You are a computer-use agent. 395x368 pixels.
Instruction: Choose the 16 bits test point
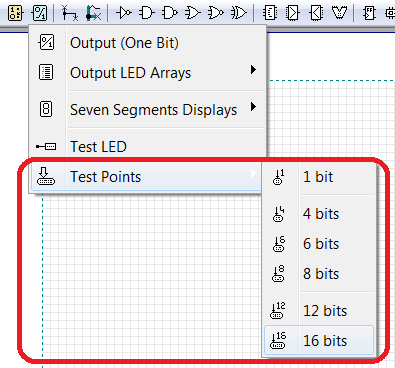(x=319, y=340)
